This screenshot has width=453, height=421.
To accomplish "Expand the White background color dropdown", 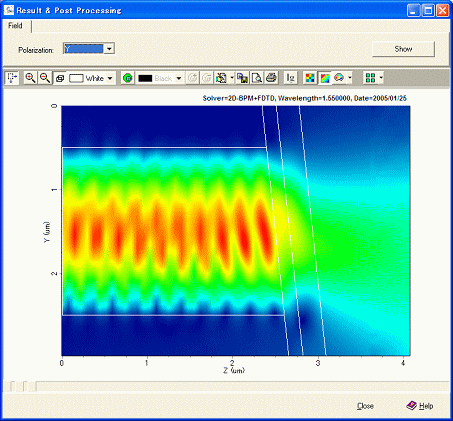I will click(x=110, y=78).
